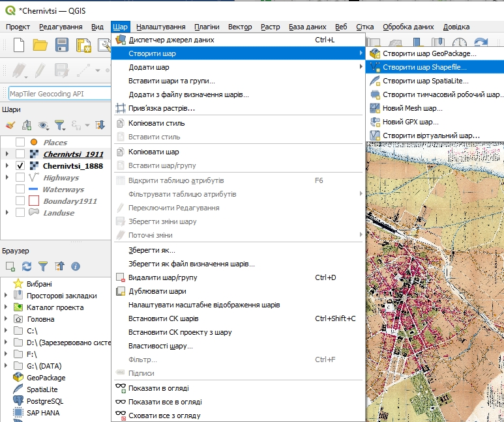Screen dimensions: 504x422
Task: Click the Boundary1911 layer red symbol swatch
Action: pyautogui.click(x=35, y=201)
